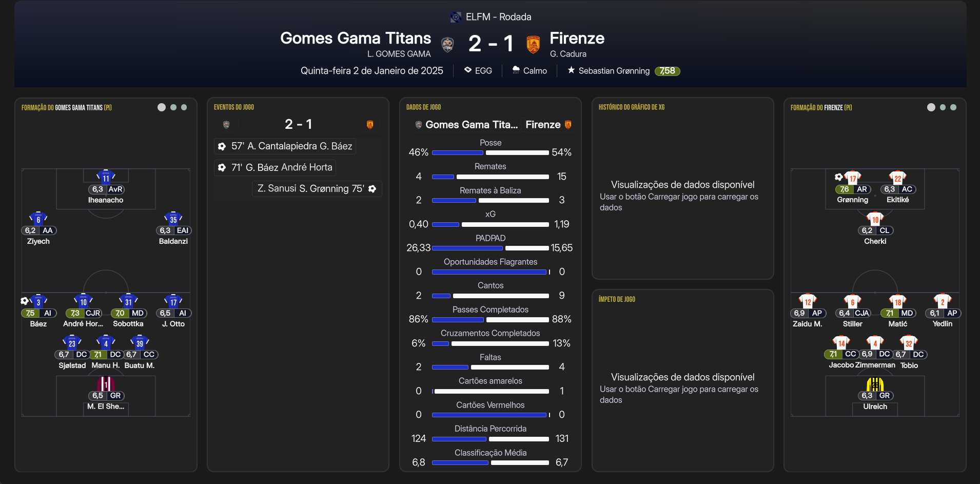Screen dimensions: 980x484
Task: Click the stadium icon next to EGG
Action: 468,70
